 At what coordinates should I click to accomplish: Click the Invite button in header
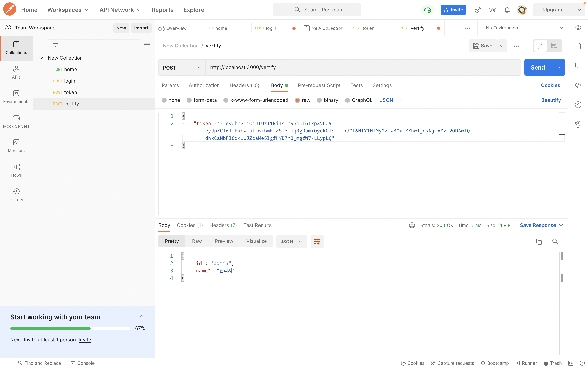453,10
